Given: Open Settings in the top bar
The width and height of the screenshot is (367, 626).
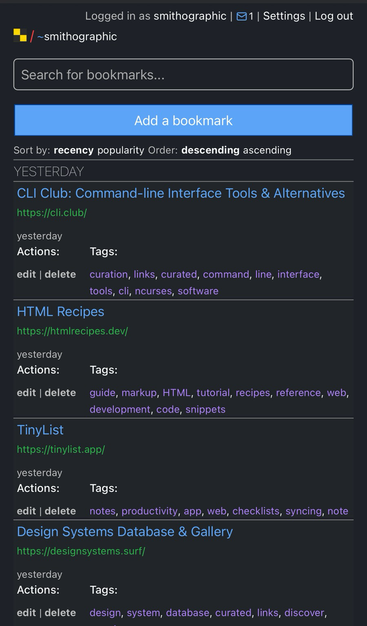Looking at the screenshot, I should tap(284, 16).
